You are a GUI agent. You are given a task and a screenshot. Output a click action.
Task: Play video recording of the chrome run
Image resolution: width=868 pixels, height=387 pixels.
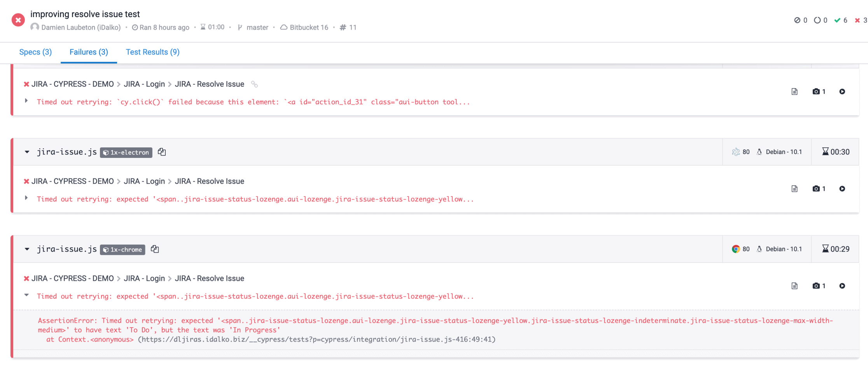[843, 285]
